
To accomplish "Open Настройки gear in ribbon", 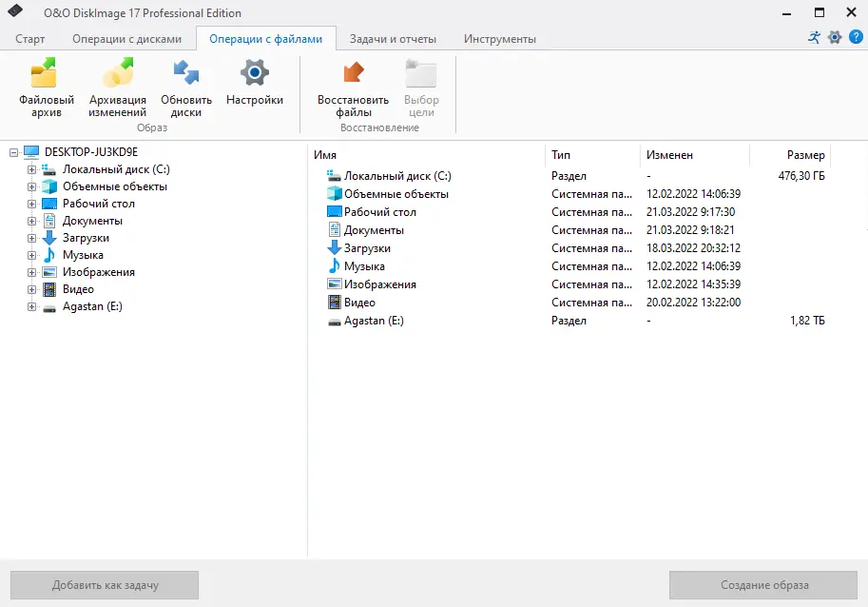I will tap(255, 72).
